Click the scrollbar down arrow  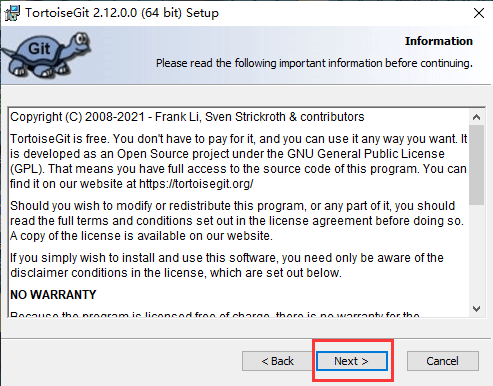point(476,309)
